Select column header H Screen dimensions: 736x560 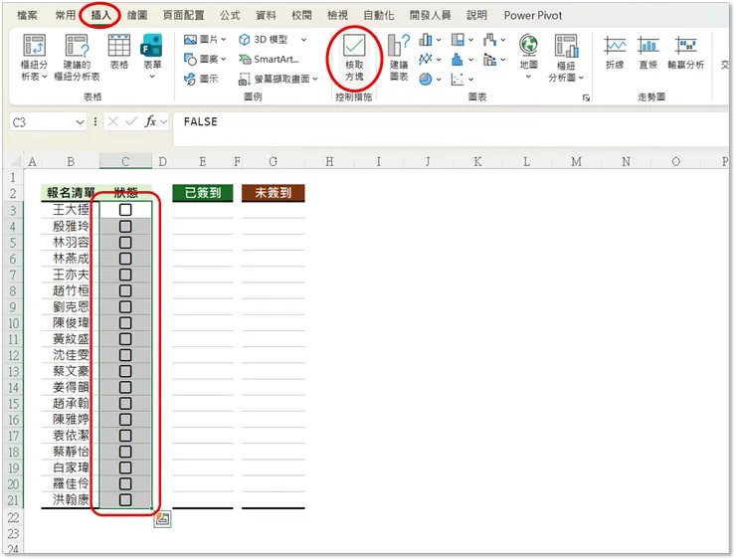coord(329,161)
